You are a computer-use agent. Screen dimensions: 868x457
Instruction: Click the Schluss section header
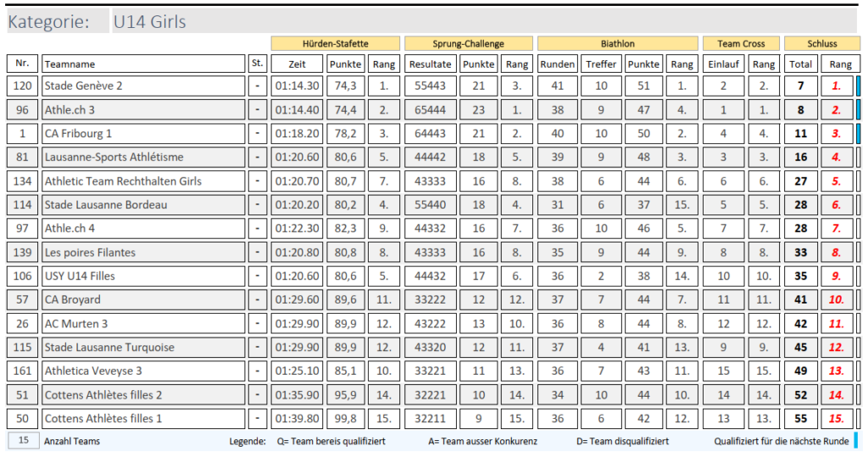tap(821, 43)
